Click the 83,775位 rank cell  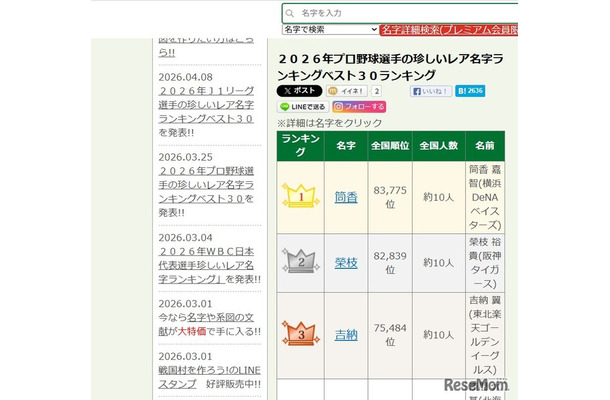coord(390,197)
